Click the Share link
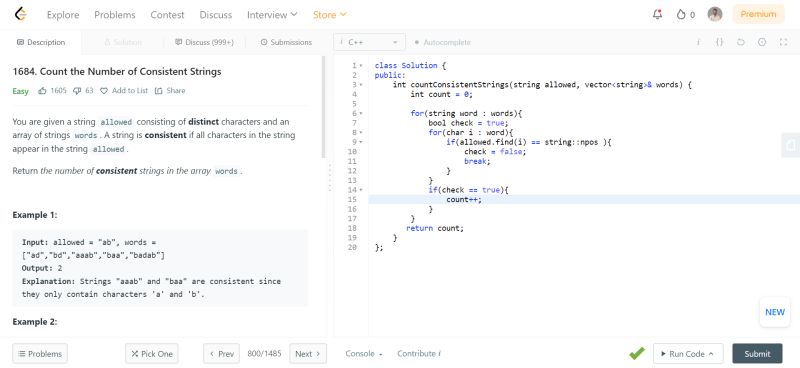 (176, 91)
